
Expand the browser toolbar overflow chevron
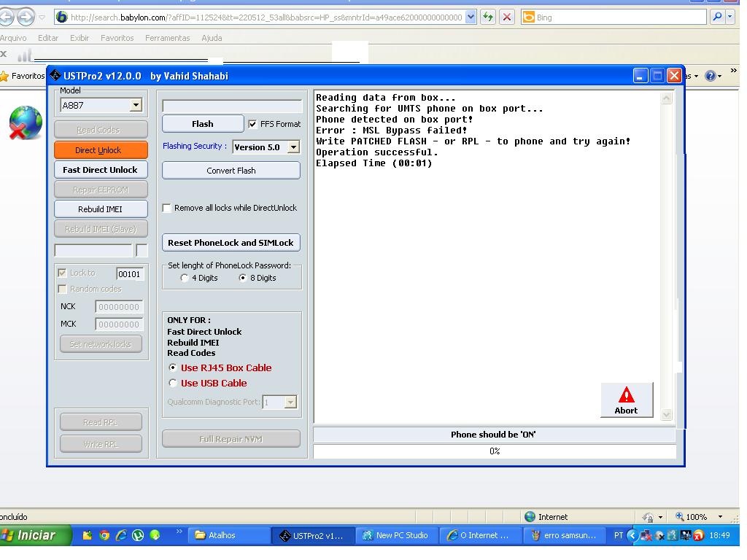coord(733,71)
